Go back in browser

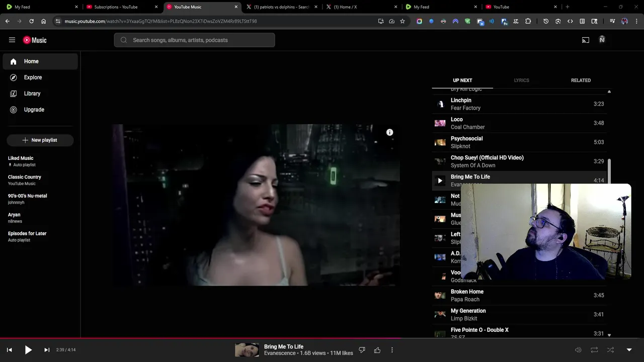[7, 21]
